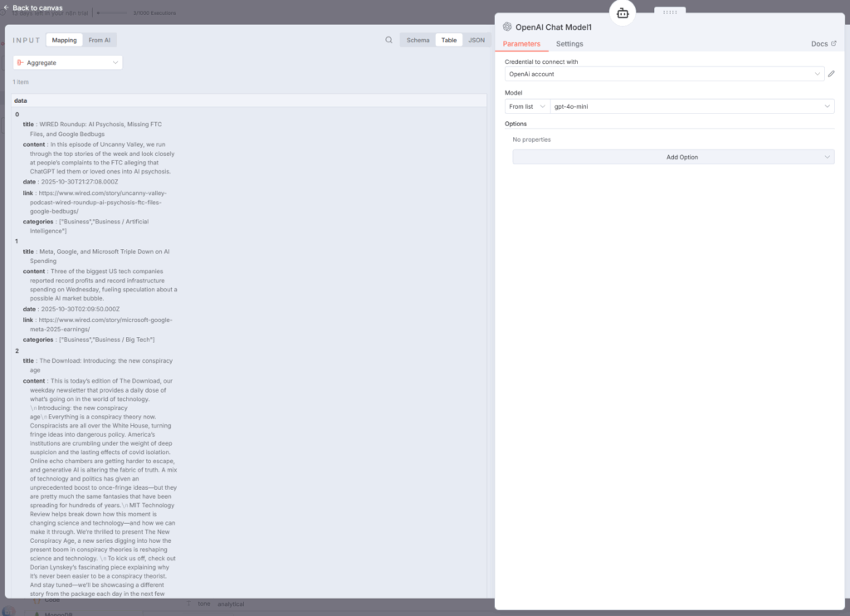Show input data in Table view
The width and height of the screenshot is (850, 616).
tap(448, 40)
